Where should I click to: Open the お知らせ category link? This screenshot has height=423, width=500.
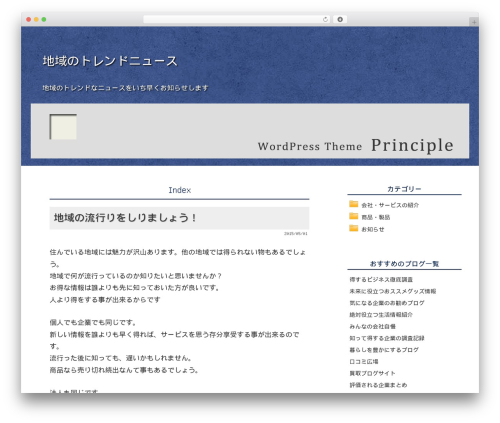(x=373, y=229)
